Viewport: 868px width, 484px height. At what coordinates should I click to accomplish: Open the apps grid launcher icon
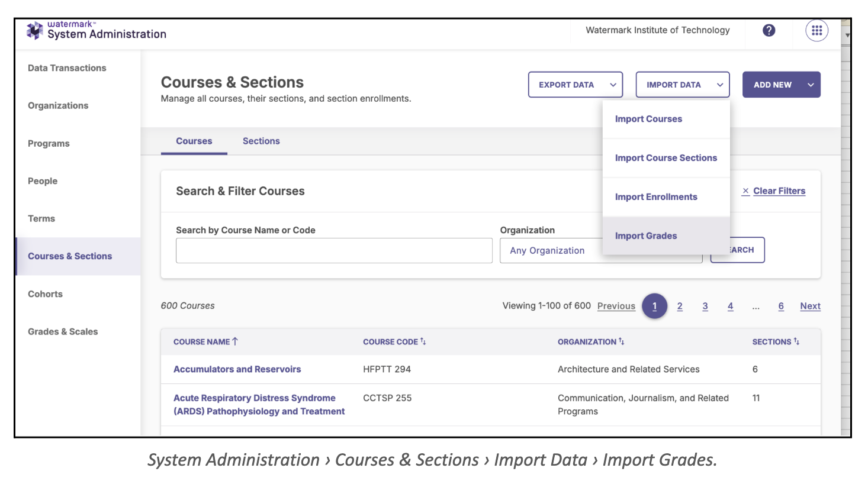click(816, 30)
